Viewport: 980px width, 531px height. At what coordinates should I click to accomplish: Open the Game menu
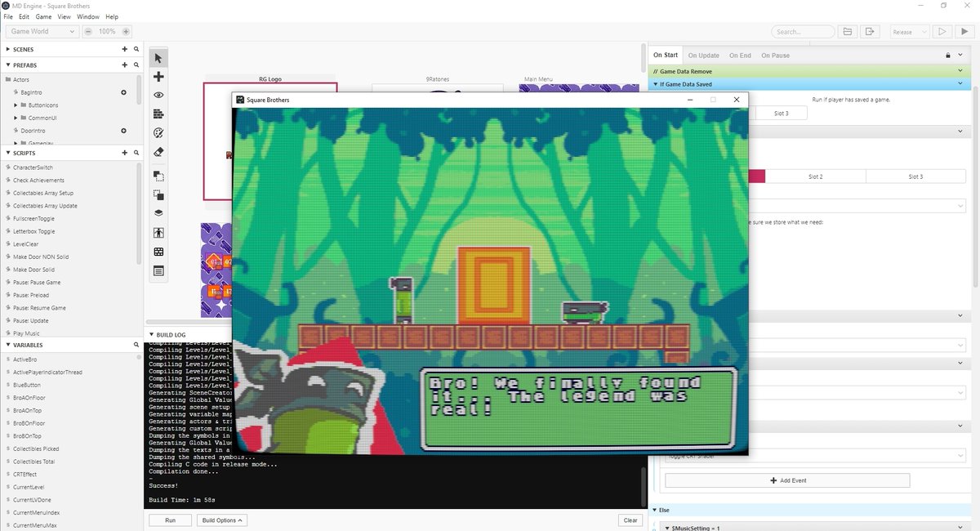tap(43, 16)
